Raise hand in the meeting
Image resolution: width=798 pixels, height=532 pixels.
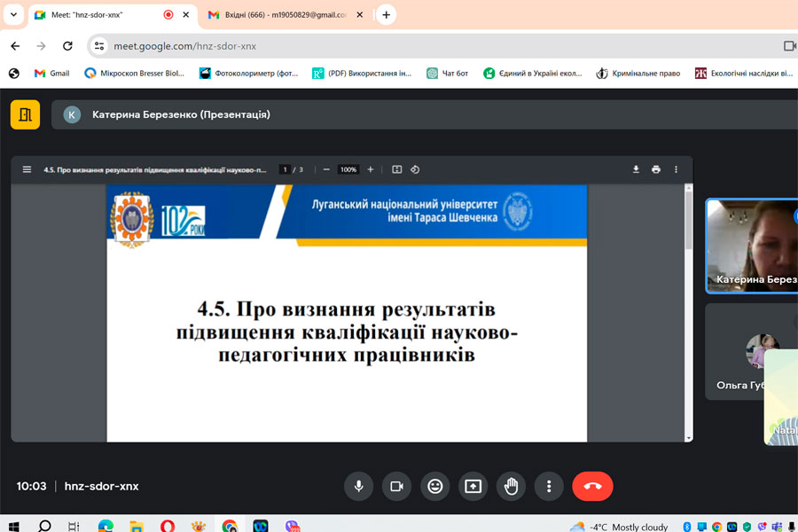click(x=512, y=486)
